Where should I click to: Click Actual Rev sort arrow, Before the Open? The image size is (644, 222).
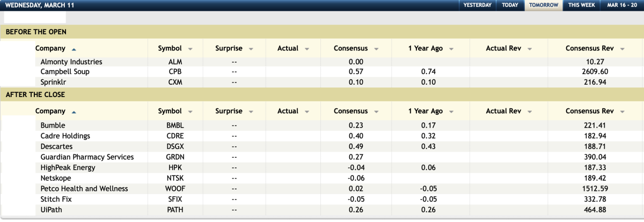pos(530,49)
